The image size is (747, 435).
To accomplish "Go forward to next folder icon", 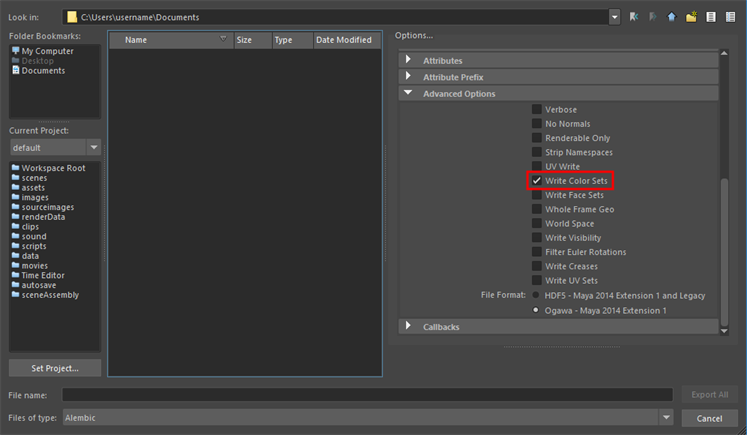I will (653, 17).
